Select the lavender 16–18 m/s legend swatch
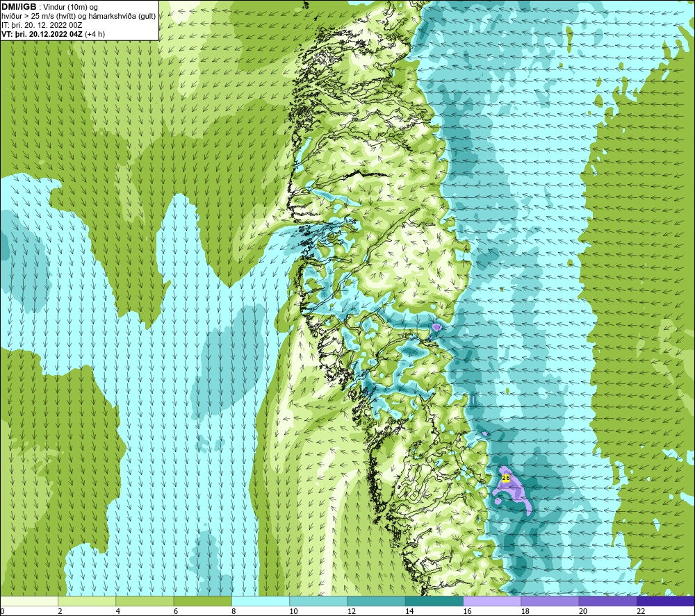The width and height of the screenshot is (695, 616). click(492, 601)
